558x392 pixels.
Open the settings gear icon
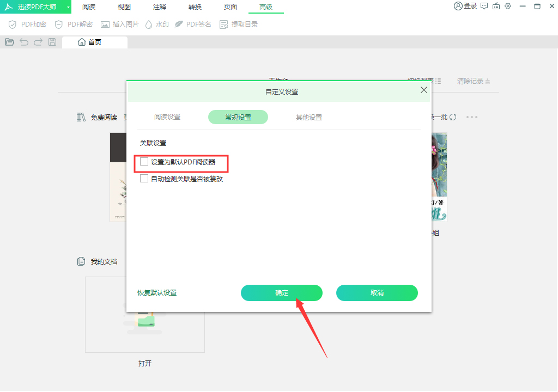point(508,7)
